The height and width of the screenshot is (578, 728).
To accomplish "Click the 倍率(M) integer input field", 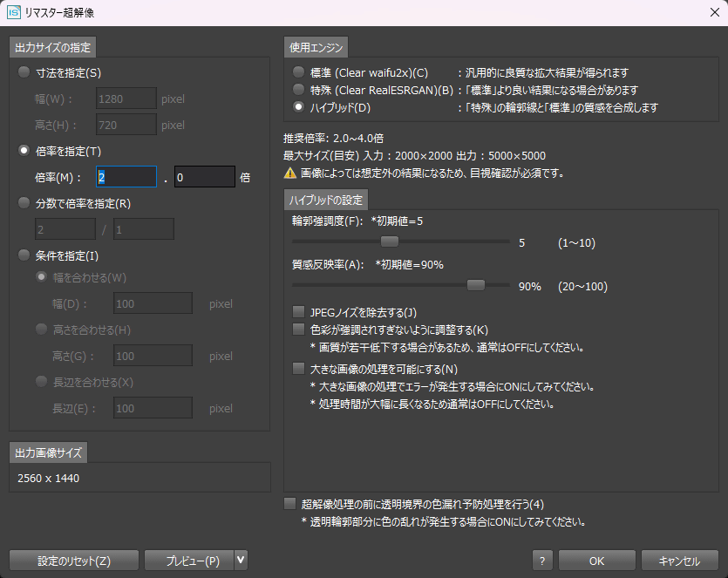I will [x=126, y=177].
